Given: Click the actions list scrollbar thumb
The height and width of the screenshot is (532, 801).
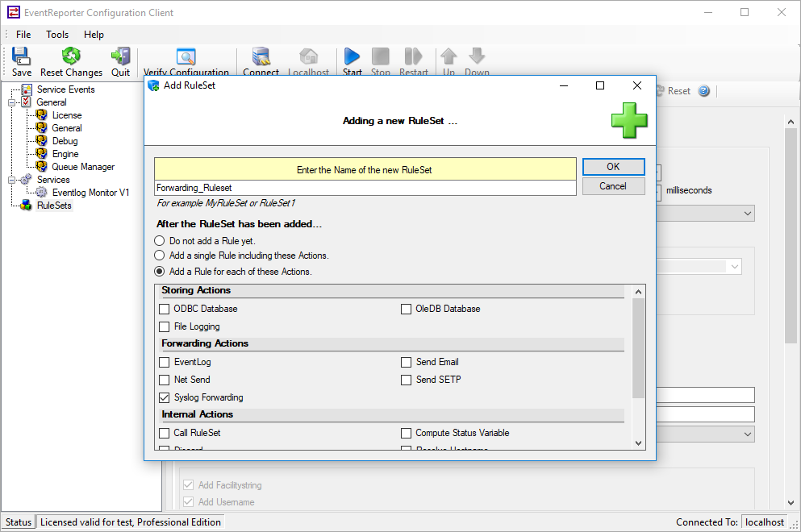Looking at the screenshot, I should 638,347.
